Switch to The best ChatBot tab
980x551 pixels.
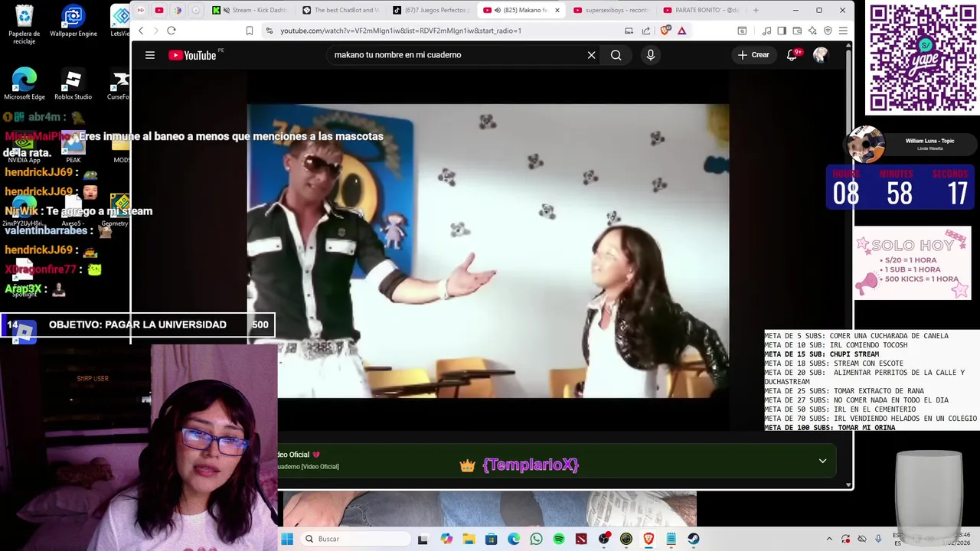(x=341, y=10)
